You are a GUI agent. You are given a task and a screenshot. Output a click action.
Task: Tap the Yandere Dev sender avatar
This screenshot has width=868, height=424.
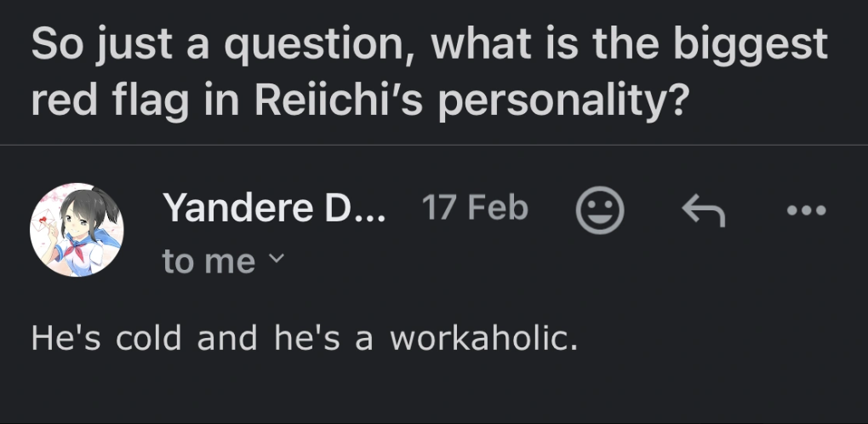[77, 230]
